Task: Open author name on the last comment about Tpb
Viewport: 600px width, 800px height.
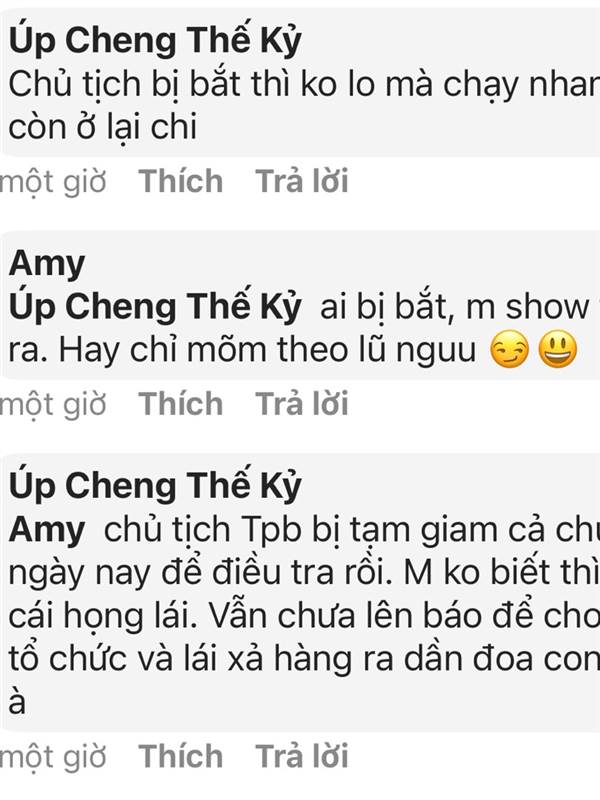Action: [x=155, y=485]
